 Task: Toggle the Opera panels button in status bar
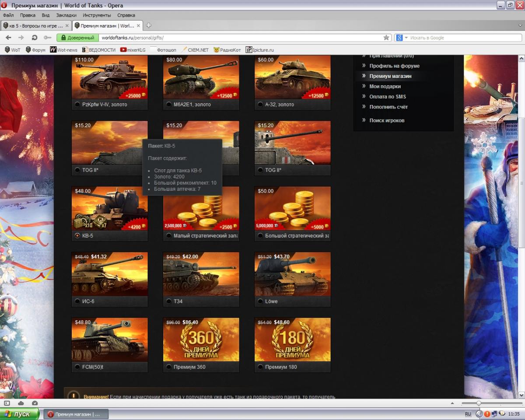point(7,403)
